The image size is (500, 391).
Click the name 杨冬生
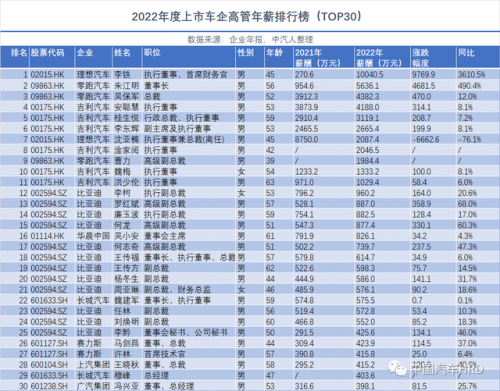click(126, 279)
